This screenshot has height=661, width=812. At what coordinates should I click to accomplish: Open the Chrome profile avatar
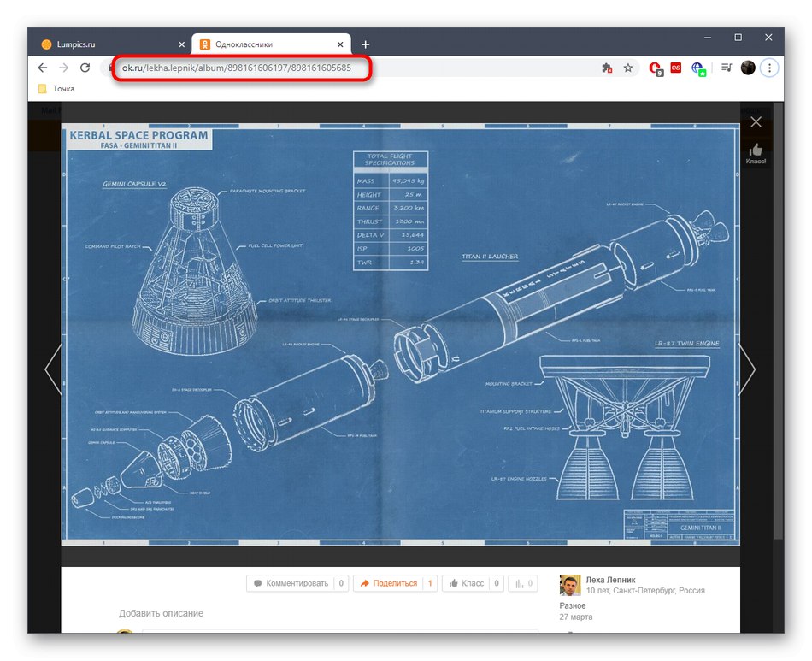click(748, 68)
